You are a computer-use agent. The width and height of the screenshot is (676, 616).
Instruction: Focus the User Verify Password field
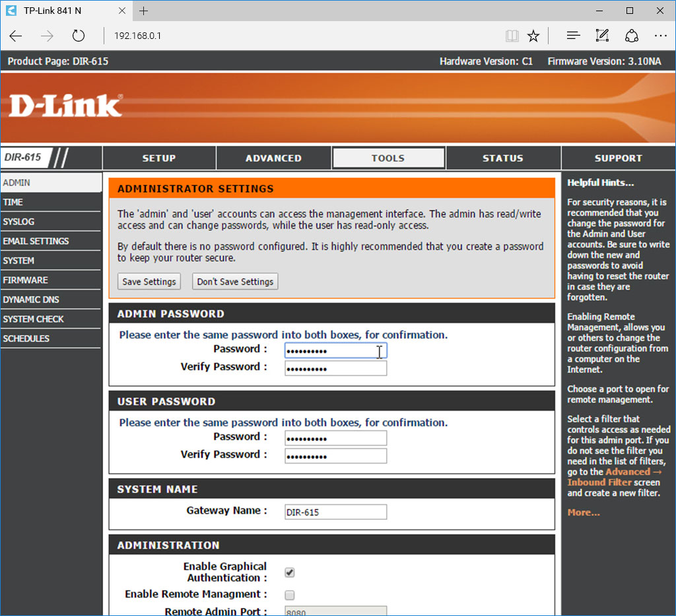point(335,456)
